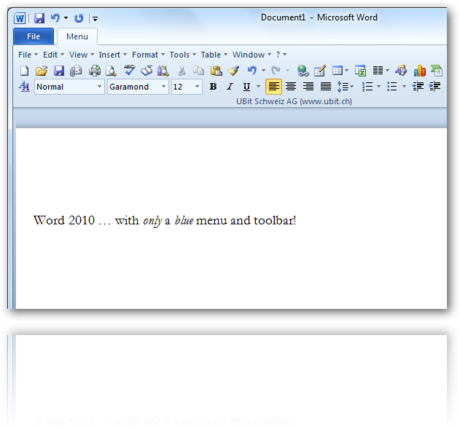Toggle numbered list formatting

point(367,87)
